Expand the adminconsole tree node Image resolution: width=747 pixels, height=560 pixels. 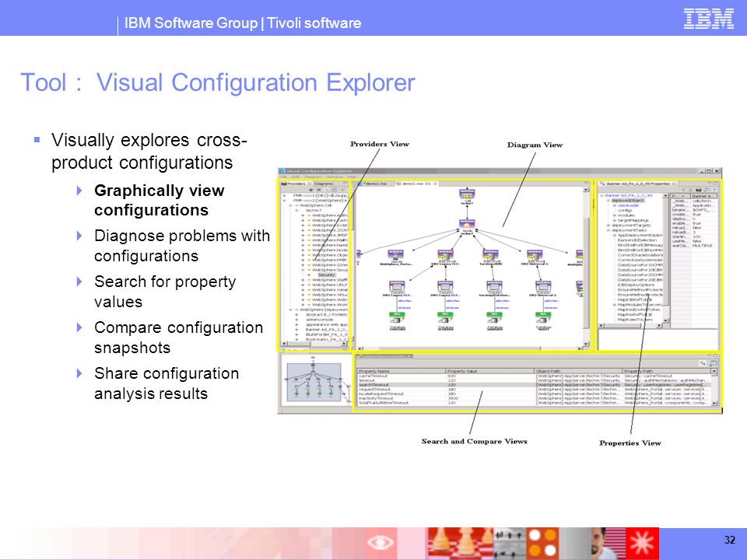[296, 320]
